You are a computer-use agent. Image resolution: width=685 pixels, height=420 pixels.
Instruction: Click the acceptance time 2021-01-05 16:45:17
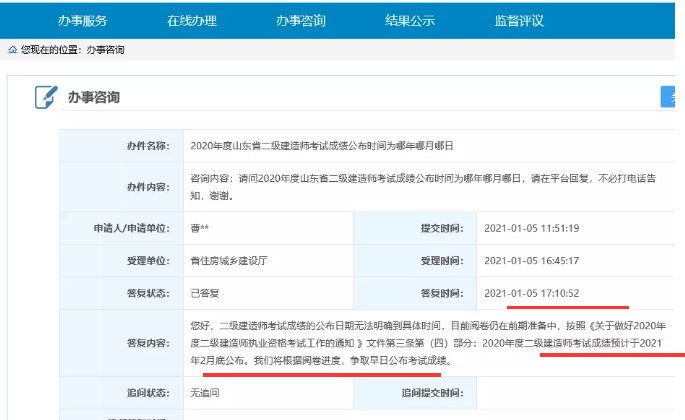coord(531,260)
